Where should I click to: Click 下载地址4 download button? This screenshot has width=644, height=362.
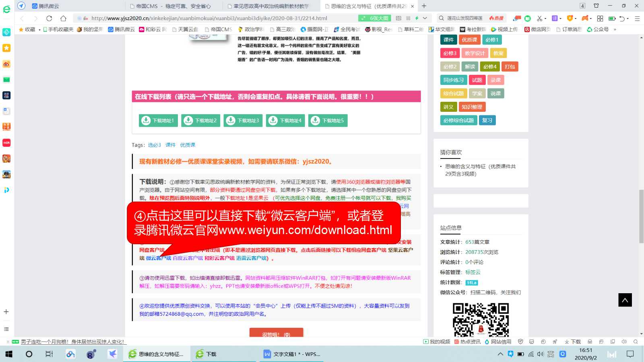tap(285, 120)
